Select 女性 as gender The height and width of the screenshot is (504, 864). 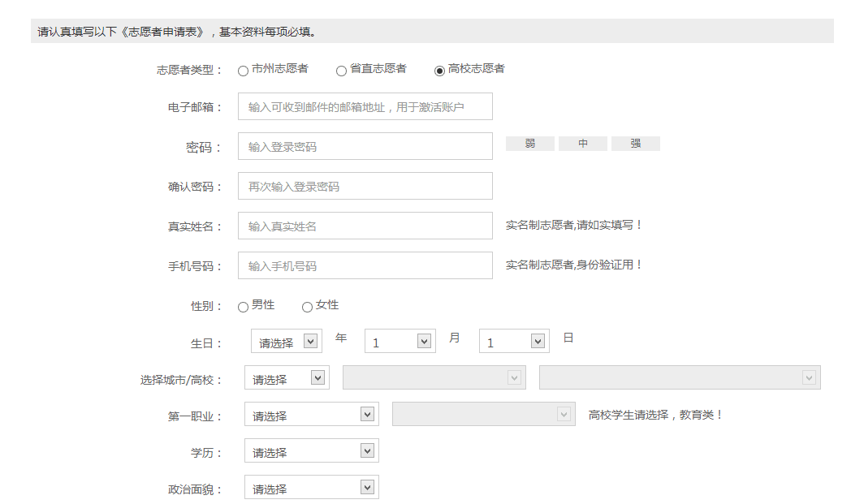click(307, 307)
